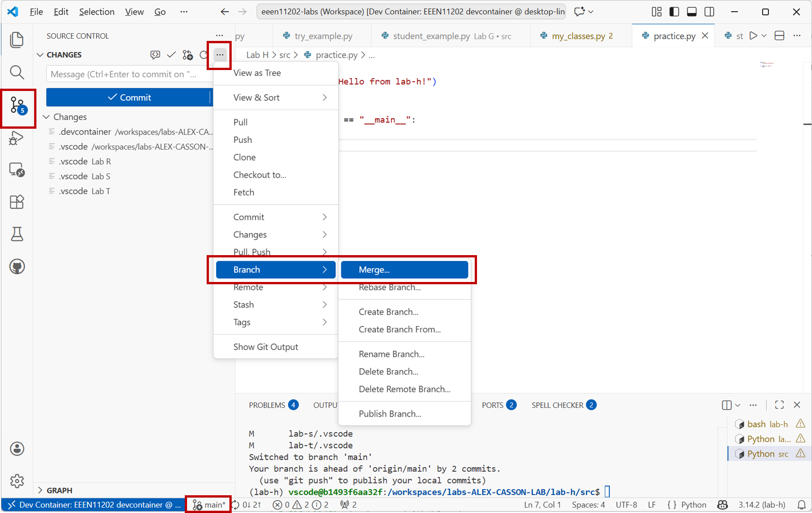The height and width of the screenshot is (513, 812).
Task: Toggle the primary side bar visibility
Action: click(674, 12)
